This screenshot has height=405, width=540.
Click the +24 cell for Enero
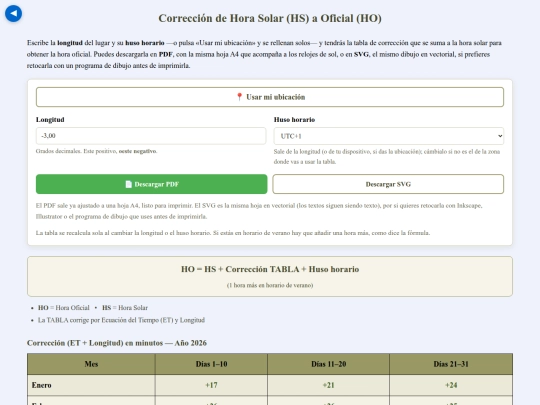[451, 385]
